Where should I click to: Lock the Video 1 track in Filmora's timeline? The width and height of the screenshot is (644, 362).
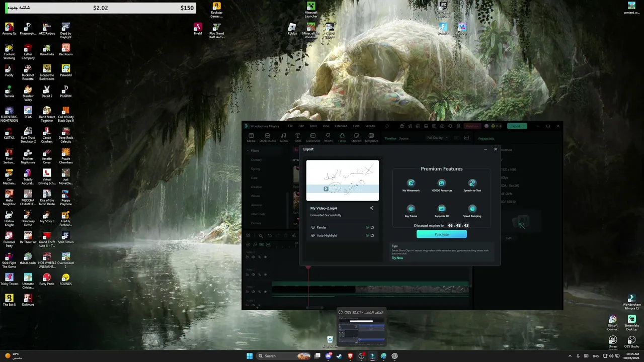coord(248,292)
